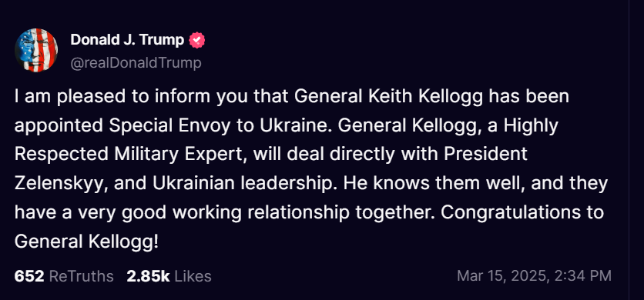This screenshot has height=300, width=644.
Task: Click the Likes label text
Action: pos(193,276)
